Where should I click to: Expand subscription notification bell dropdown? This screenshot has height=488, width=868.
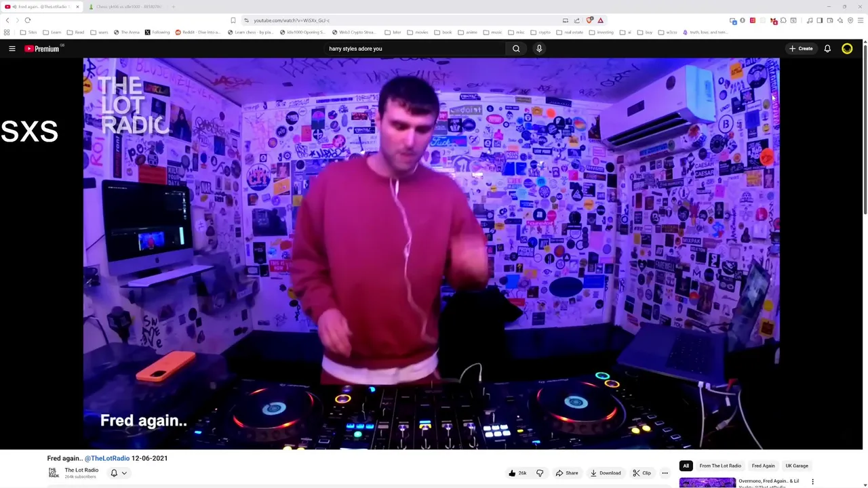119,473
